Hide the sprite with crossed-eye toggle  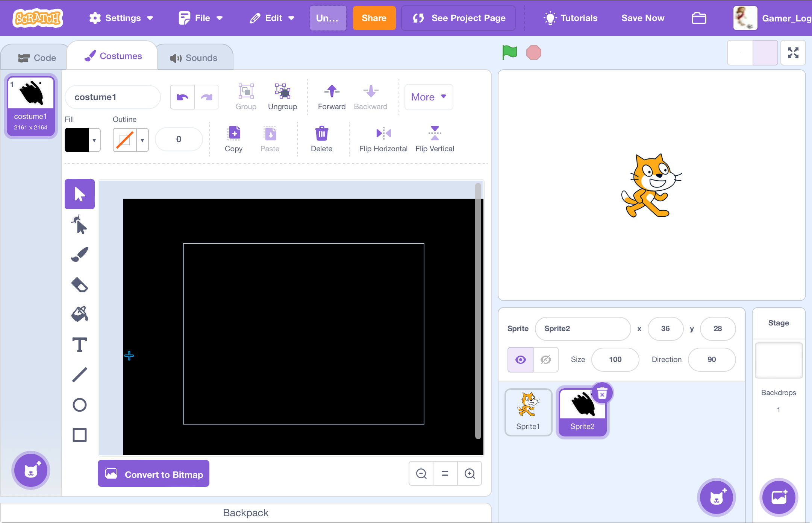tap(546, 360)
